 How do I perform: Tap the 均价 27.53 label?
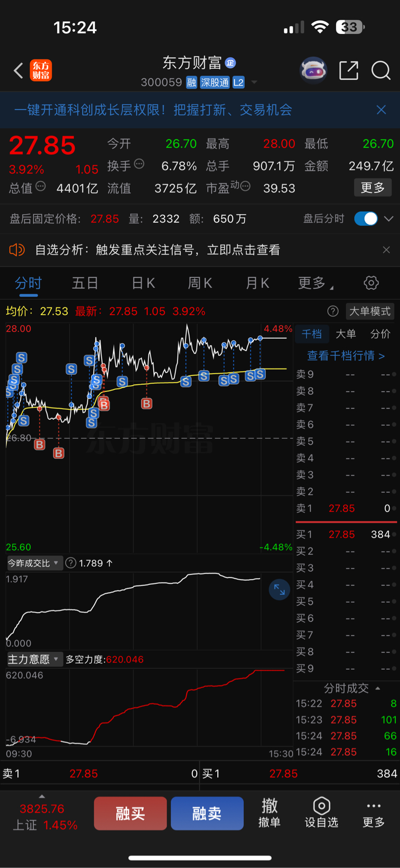coord(37,311)
